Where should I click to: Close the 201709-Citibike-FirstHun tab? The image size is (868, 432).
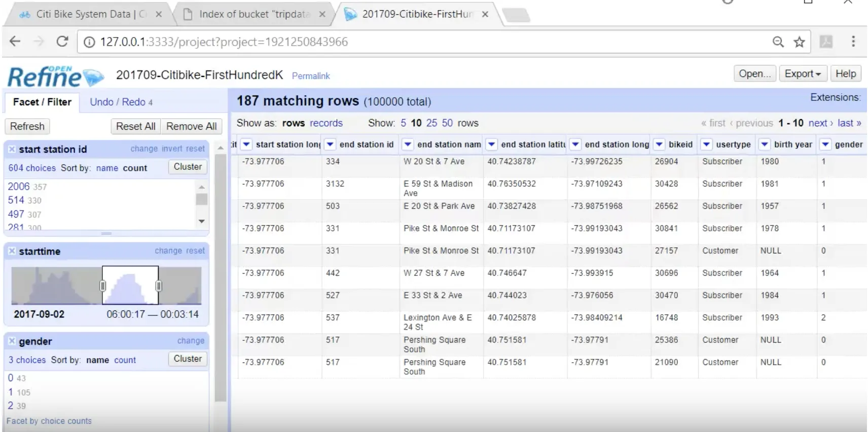[x=485, y=14]
